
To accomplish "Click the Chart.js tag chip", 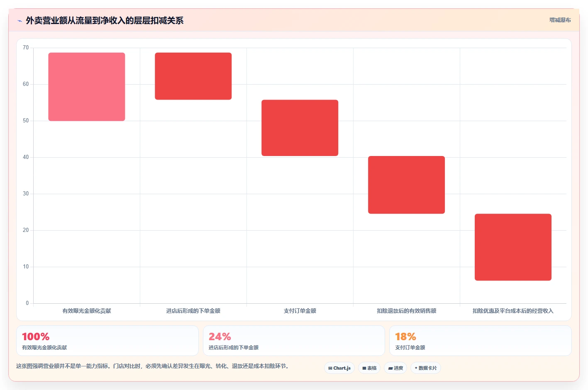I will [x=339, y=368].
